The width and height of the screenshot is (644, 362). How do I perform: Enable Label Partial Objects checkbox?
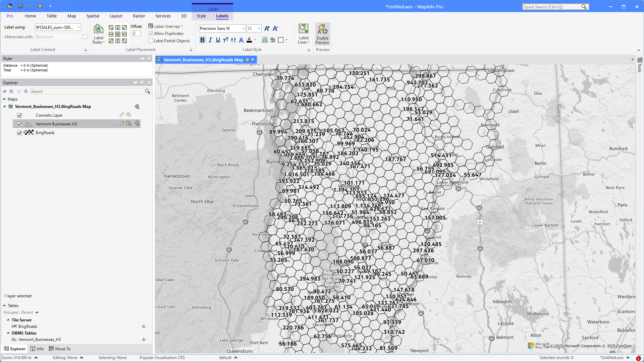tap(151, 41)
